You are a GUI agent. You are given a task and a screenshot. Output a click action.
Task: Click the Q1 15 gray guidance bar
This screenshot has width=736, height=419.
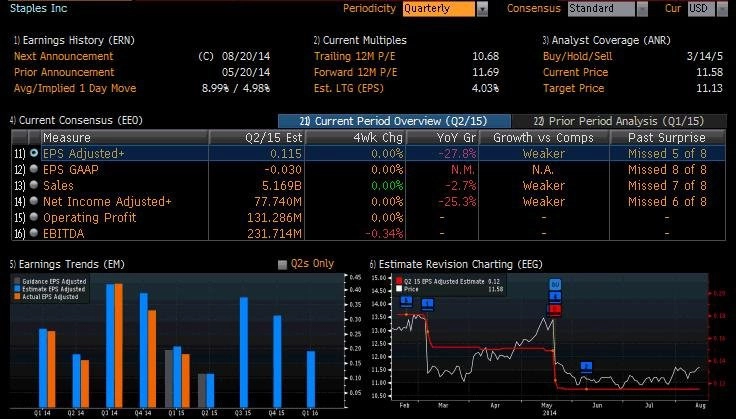[x=169, y=378]
